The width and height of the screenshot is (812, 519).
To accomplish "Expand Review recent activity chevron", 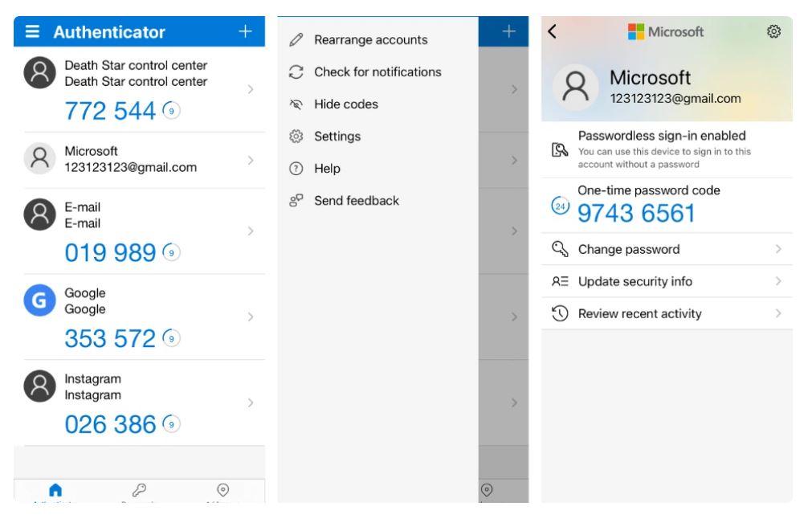I will (778, 313).
